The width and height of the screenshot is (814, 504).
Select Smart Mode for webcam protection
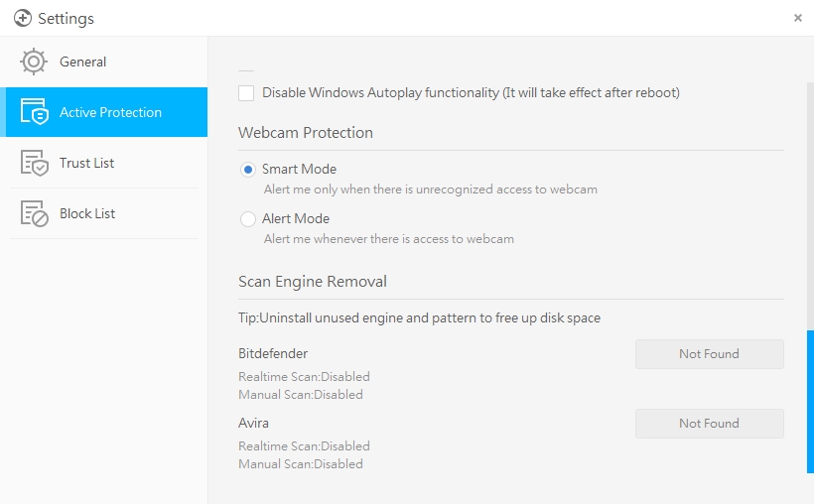pos(248,170)
